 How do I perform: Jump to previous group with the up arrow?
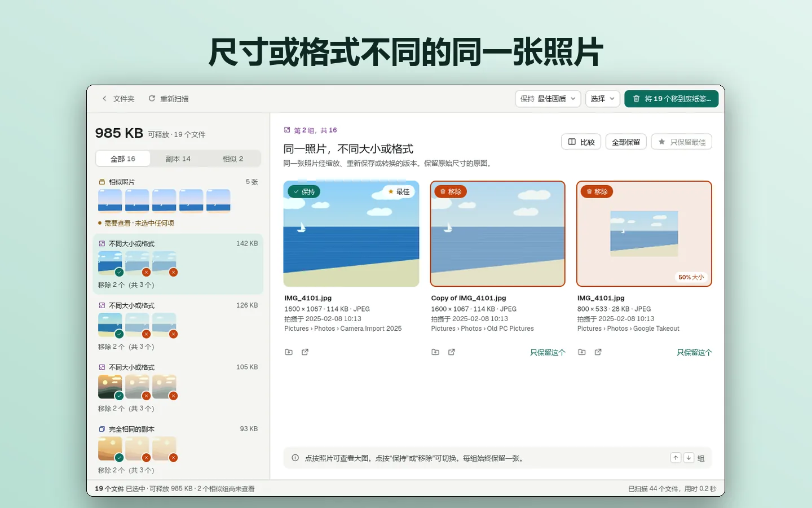coord(676,458)
